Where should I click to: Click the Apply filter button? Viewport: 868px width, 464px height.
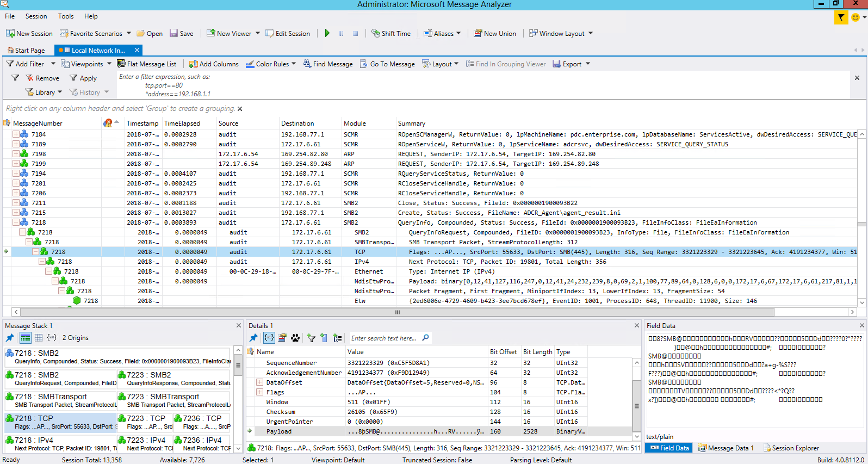83,78
